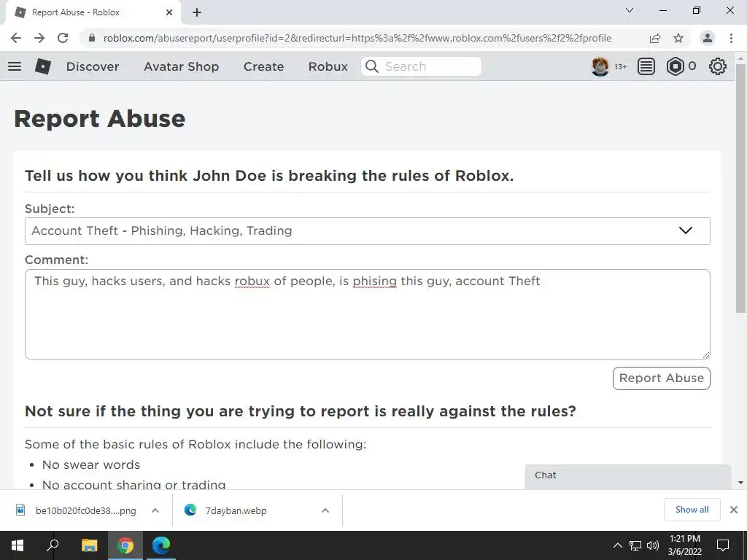Image resolution: width=747 pixels, height=560 pixels.
Task: Open downloaded 7dayban.webp file
Action: pos(236,510)
